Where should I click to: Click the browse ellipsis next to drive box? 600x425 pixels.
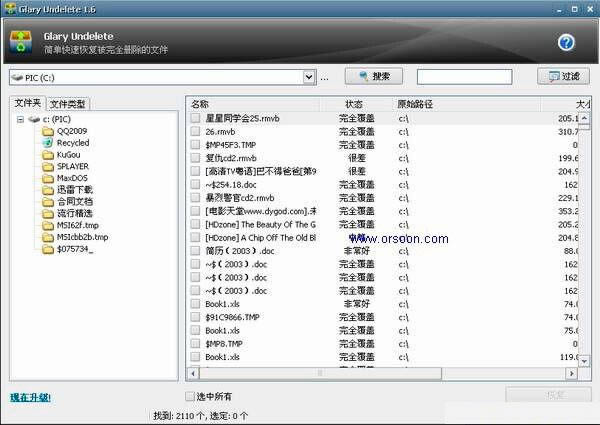pos(324,78)
